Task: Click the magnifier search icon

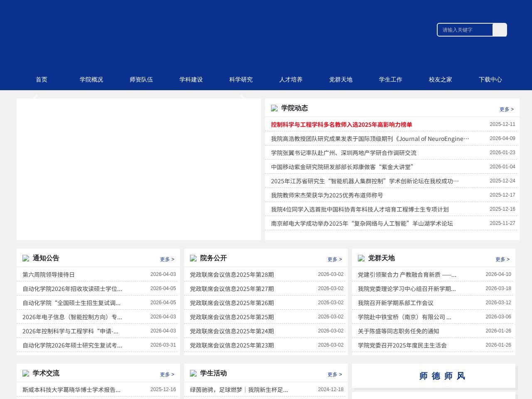Action: point(500,30)
